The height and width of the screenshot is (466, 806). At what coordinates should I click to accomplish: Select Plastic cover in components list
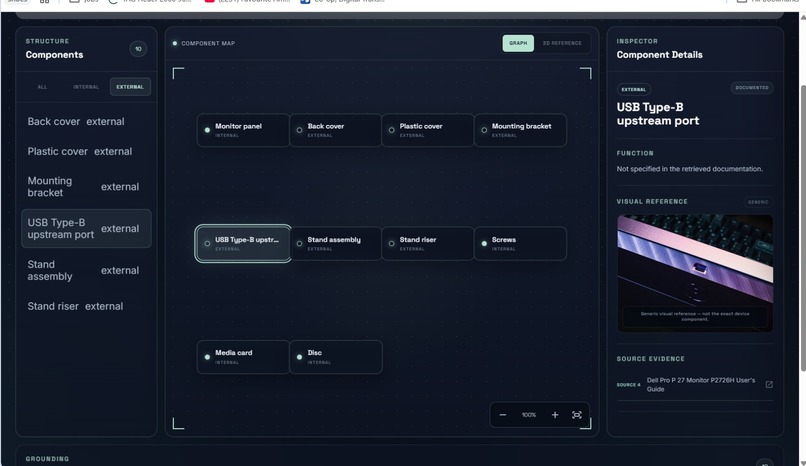click(86, 152)
